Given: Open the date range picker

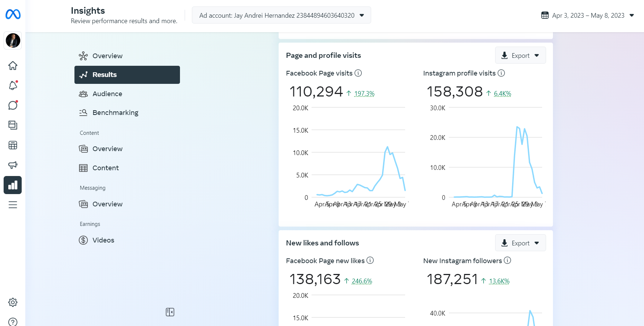Looking at the screenshot, I should (x=588, y=16).
